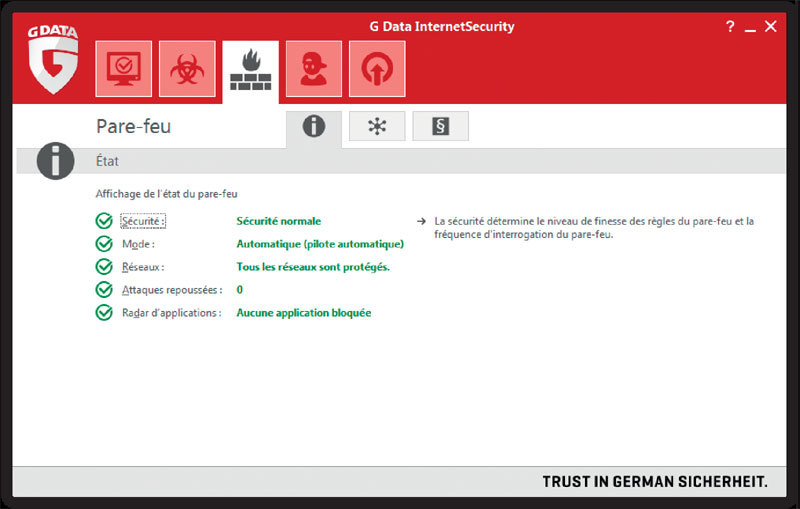Viewport: 800px width, 509px height.
Task: Click the arrow next to the security description
Action: [x=421, y=221]
